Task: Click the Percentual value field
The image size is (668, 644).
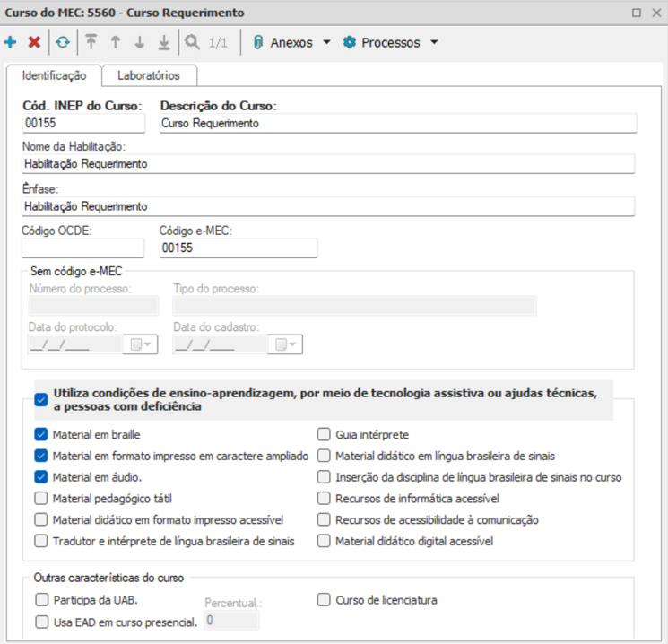Action: point(231,620)
